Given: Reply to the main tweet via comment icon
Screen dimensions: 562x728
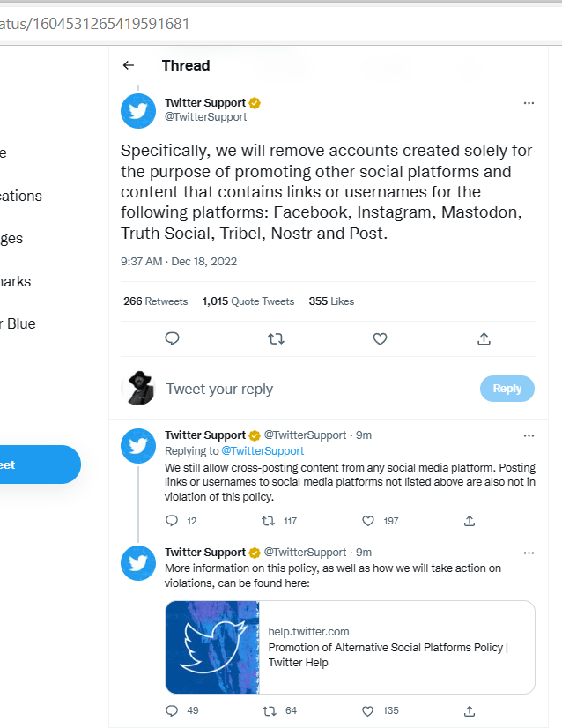Looking at the screenshot, I should pyautogui.click(x=173, y=338).
